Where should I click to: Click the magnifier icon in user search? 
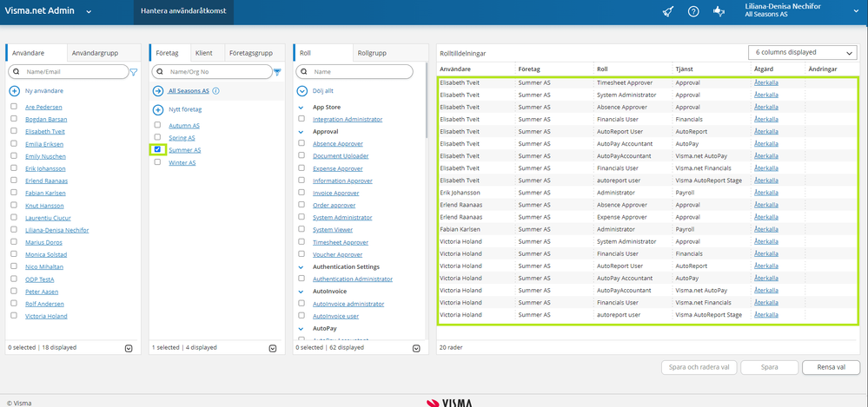pyautogui.click(x=17, y=72)
